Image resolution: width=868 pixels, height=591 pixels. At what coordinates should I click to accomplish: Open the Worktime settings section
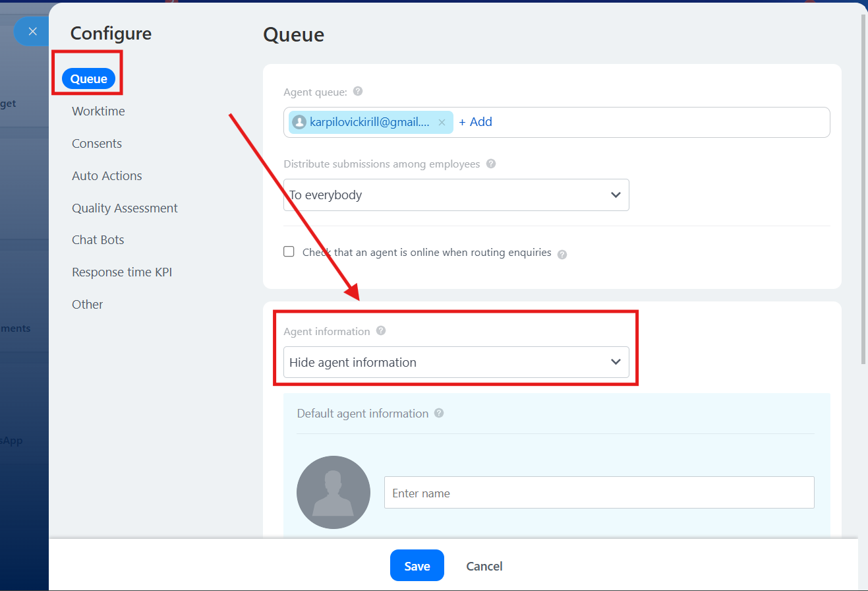click(x=98, y=111)
